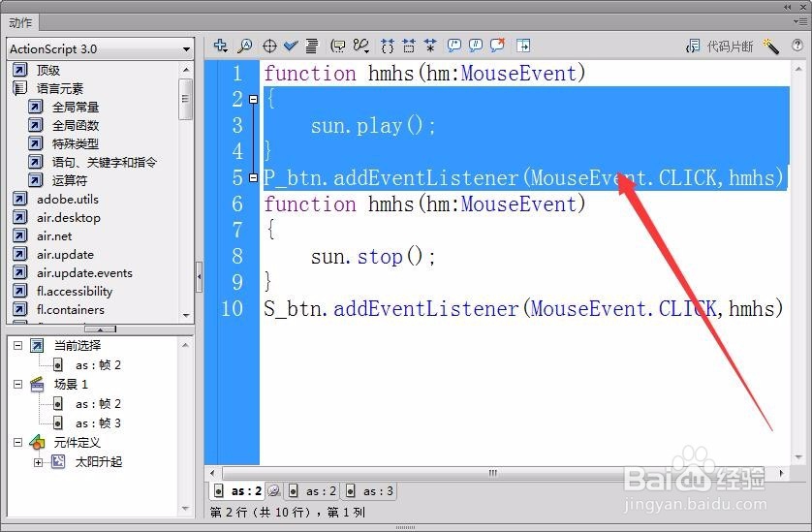Click the pin script icon
This screenshot has height=532, width=812.
(274, 490)
